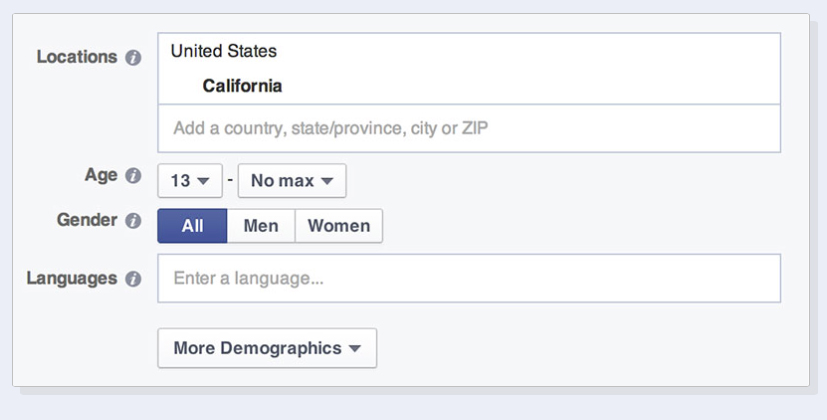
Task: Open the No max age dropdown
Action: [x=291, y=181]
